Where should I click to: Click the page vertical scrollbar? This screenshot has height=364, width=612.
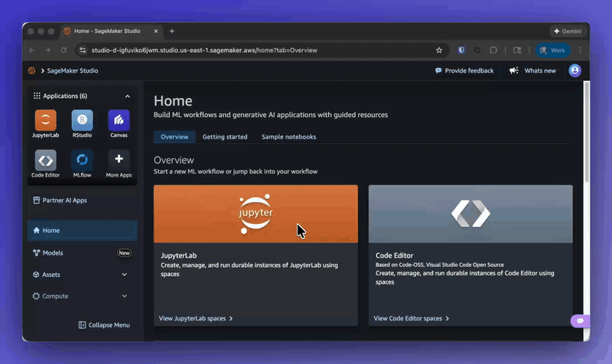586,132
